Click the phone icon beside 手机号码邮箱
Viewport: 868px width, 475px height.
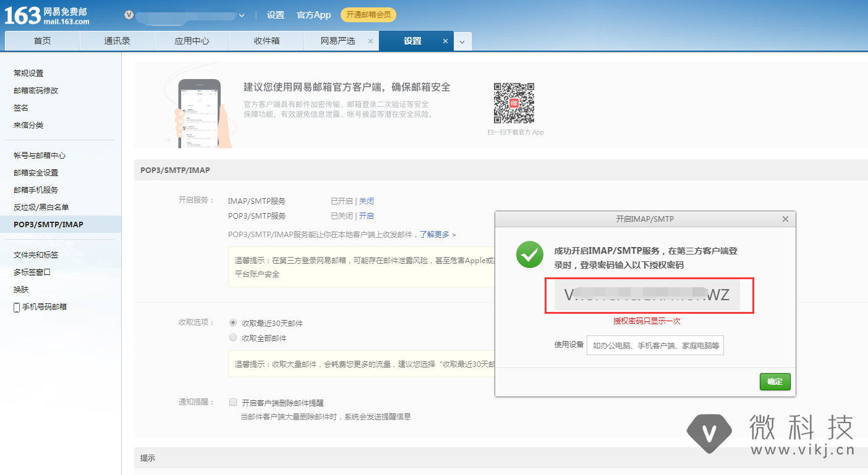(17, 307)
